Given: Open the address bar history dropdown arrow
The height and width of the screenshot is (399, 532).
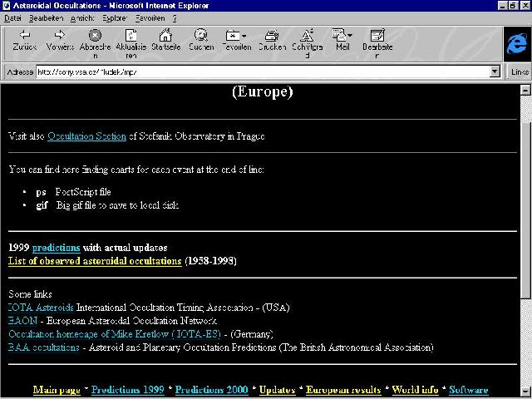Looking at the screenshot, I should pyautogui.click(x=495, y=72).
